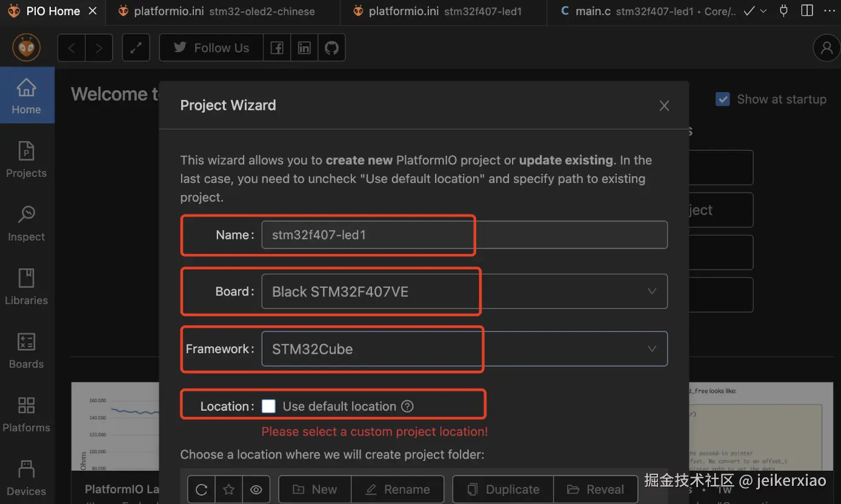The height and width of the screenshot is (504, 841).
Task: Toggle hidden files eye icon
Action: point(256,489)
